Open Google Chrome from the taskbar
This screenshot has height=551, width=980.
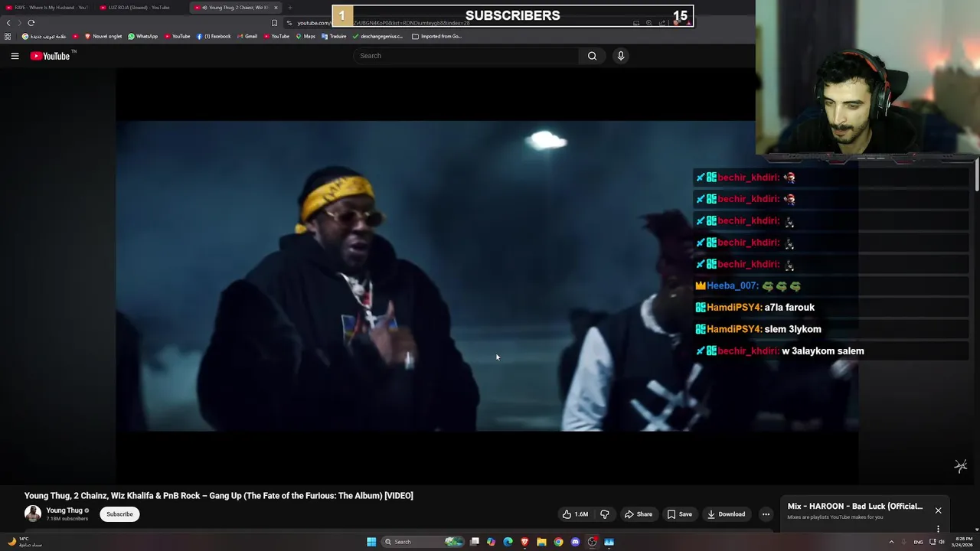pyautogui.click(x=558, y=542)
